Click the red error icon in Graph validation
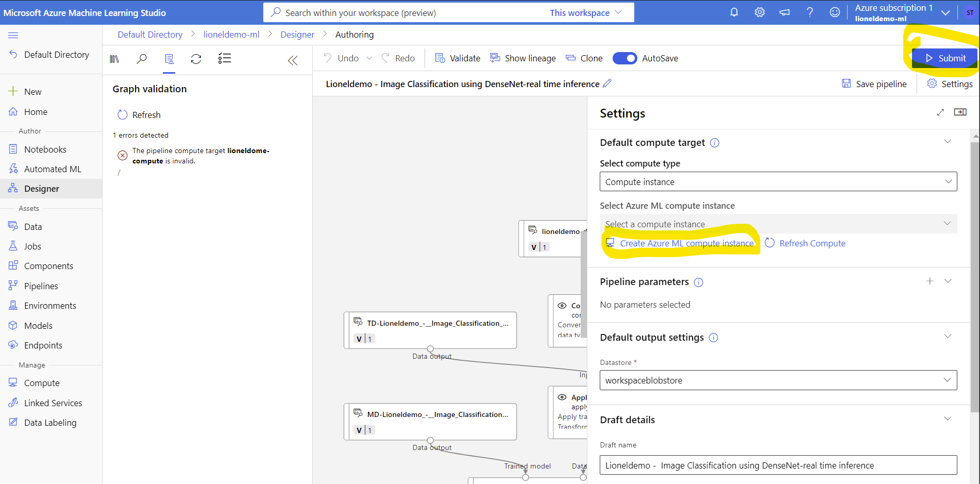This screenshot has width=980, height=484. 123,155
